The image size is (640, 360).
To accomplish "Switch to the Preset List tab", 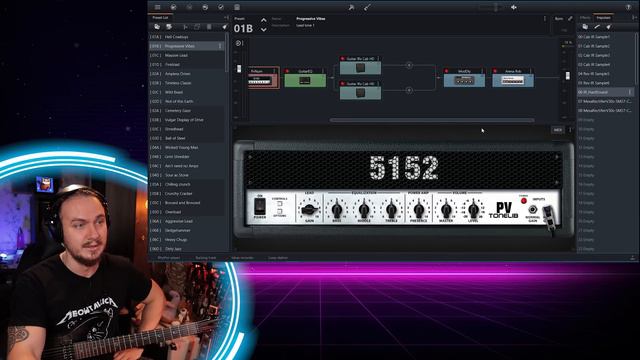I will 160,18.
